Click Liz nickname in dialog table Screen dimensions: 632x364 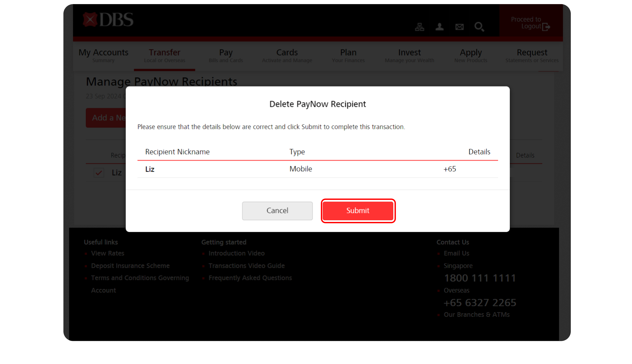point(150,169)
